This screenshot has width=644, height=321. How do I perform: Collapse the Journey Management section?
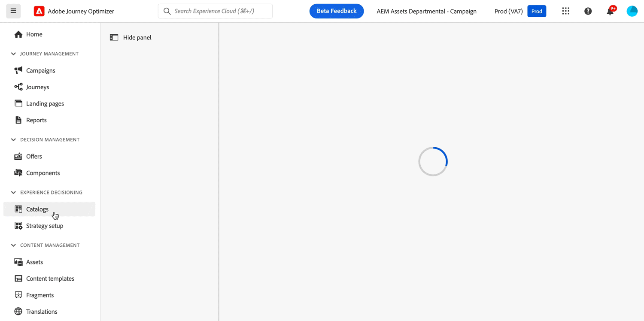[13, 54]
